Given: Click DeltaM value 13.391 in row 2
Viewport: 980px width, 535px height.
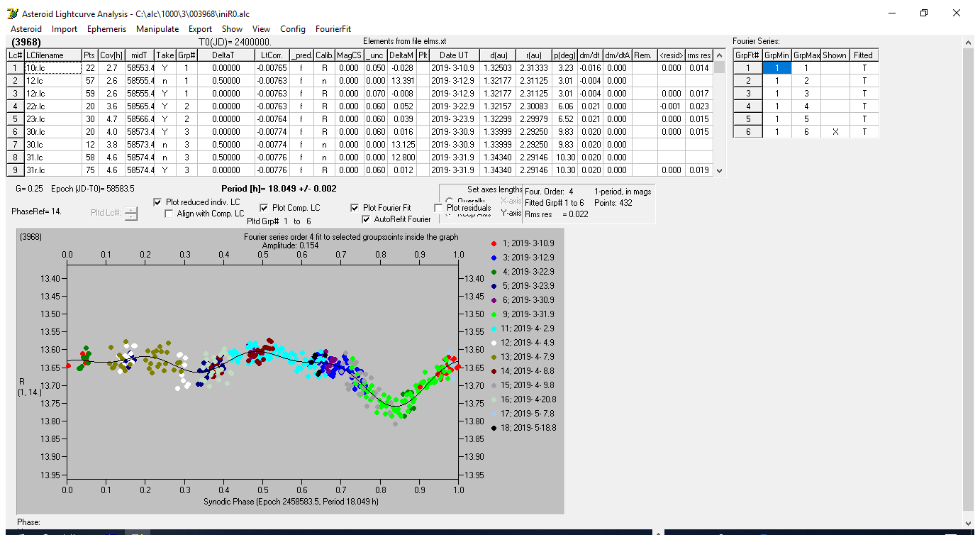Looking at the screenshot, I should tap(401, 80).
